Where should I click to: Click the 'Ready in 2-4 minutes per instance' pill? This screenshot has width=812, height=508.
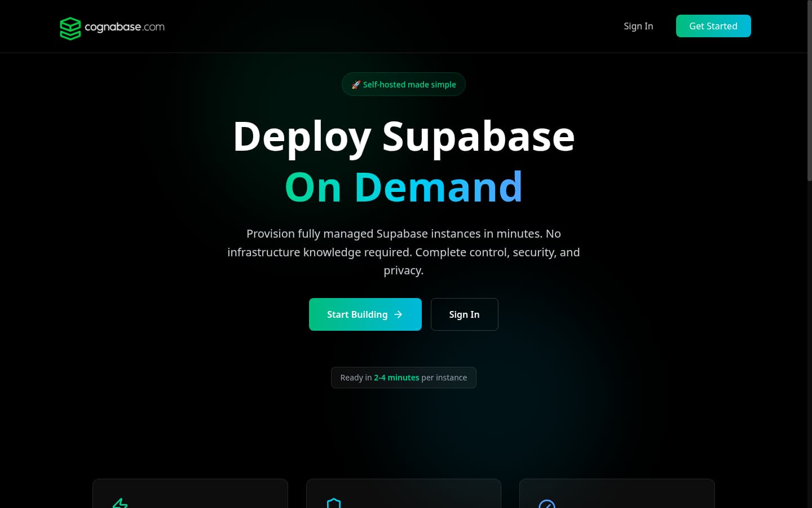tap(404, 378)
